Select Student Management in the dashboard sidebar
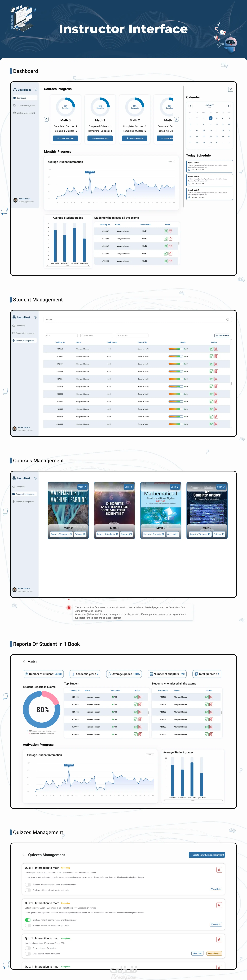 [26, 113]
